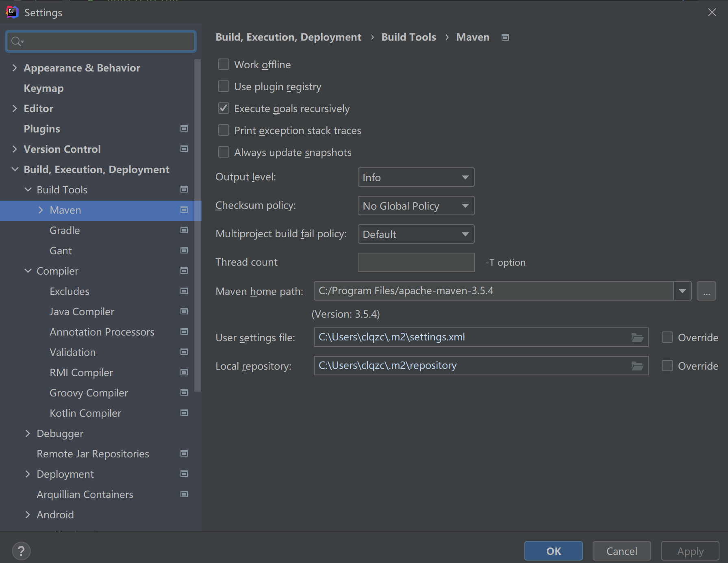The height and width of the screenshot is (563, 728).
Task: Click the project-level icon beside Annotation Processors
Action: click(x=184, y=332)
